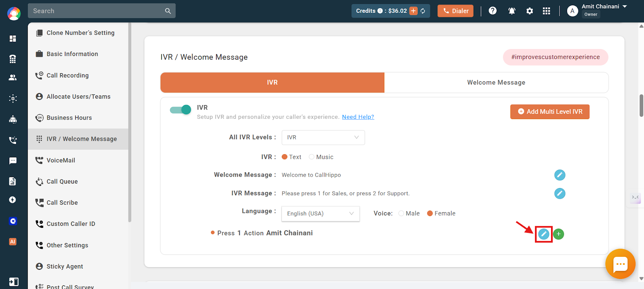Open the call logs phone icon in left rail
Screen dimensions: 644x289
[x=13, y=140]
